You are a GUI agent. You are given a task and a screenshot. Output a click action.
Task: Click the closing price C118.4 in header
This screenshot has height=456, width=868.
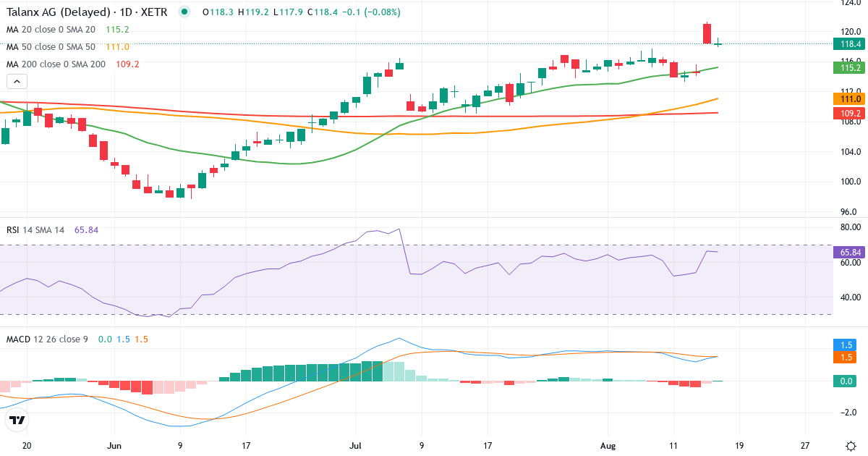pyautogui.click(x=323, y=12)
